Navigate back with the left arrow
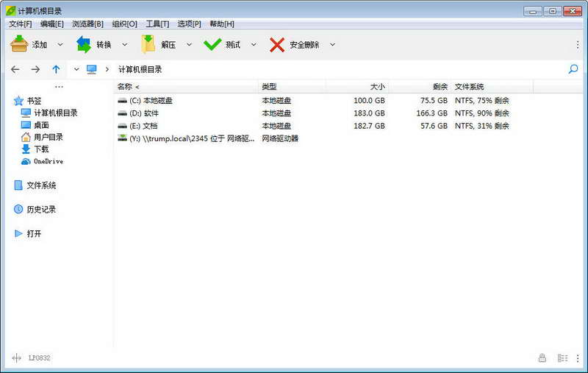This screenshot has width=588, height=373. 15,69
